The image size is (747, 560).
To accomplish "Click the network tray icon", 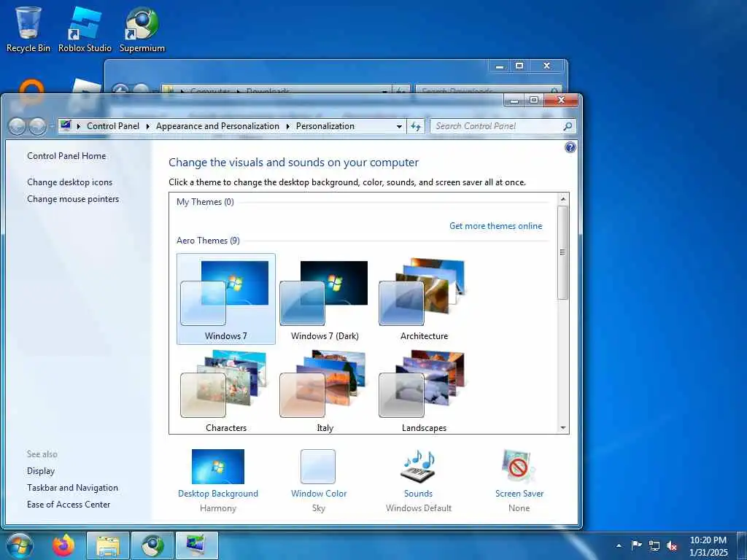I will [654, 545].
